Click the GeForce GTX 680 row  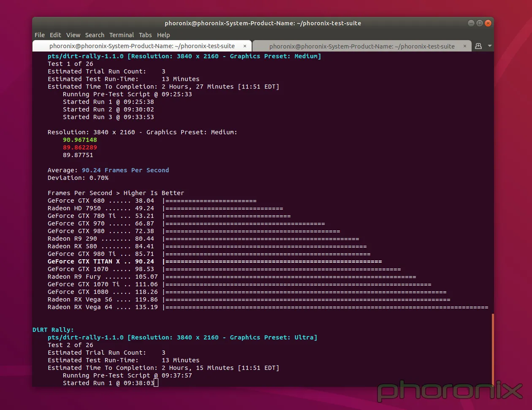point(152,201)
